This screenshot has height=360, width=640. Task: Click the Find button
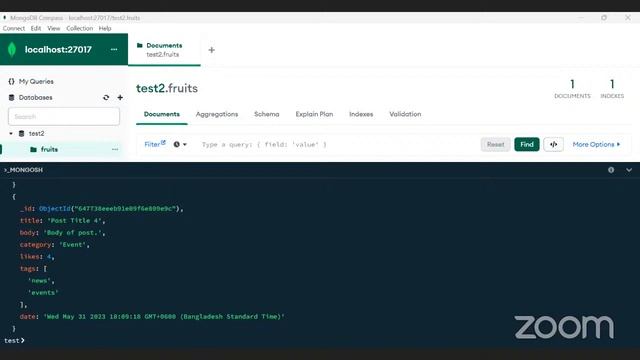tap(527, 144)
